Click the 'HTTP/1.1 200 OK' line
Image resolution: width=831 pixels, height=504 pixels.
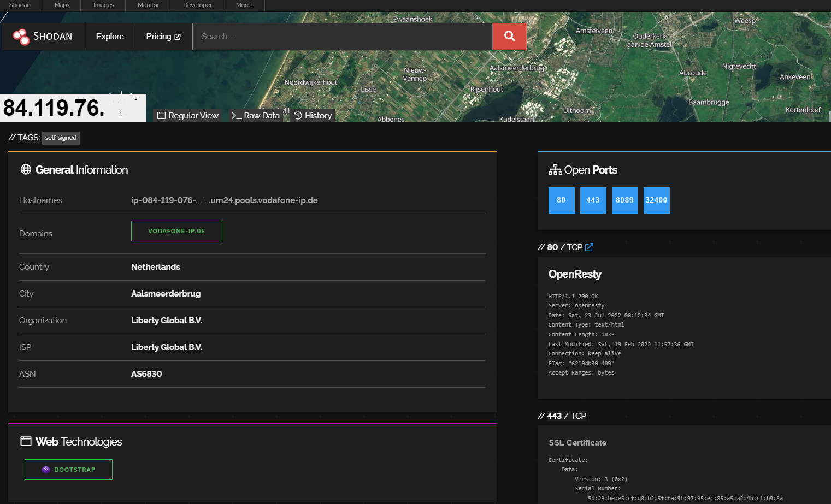[573, 297]
